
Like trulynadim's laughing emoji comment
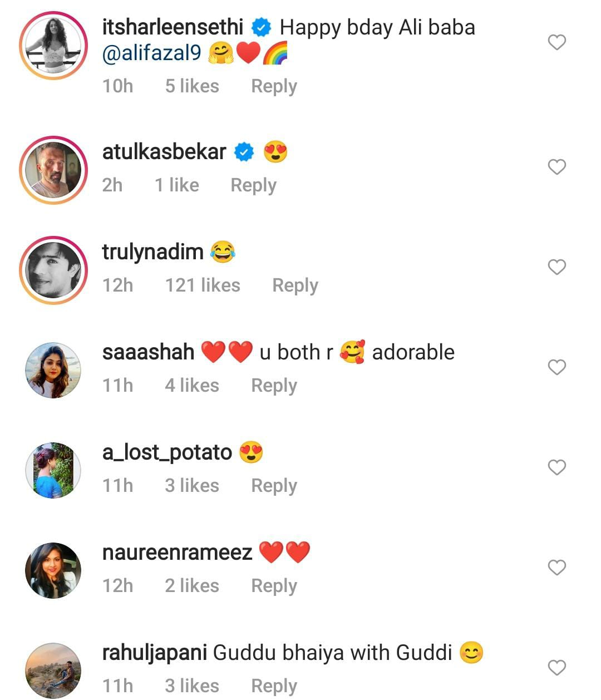point(556,267)
